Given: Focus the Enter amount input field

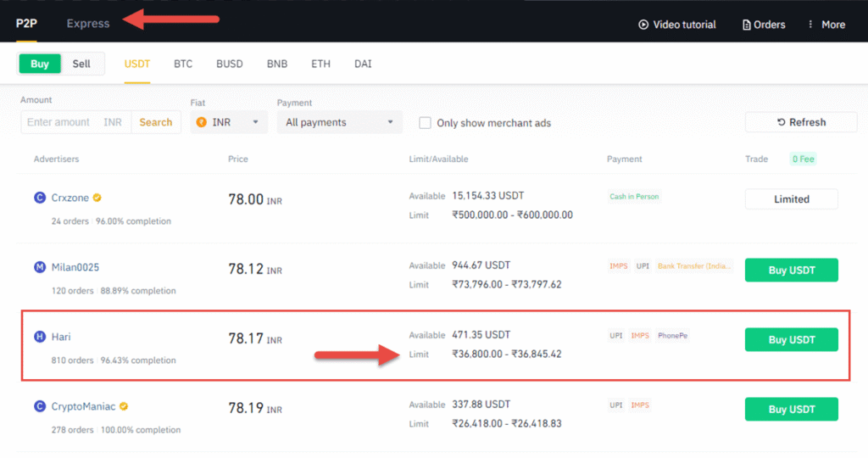Looking at the screenshot, I should [x=59, y=122].
